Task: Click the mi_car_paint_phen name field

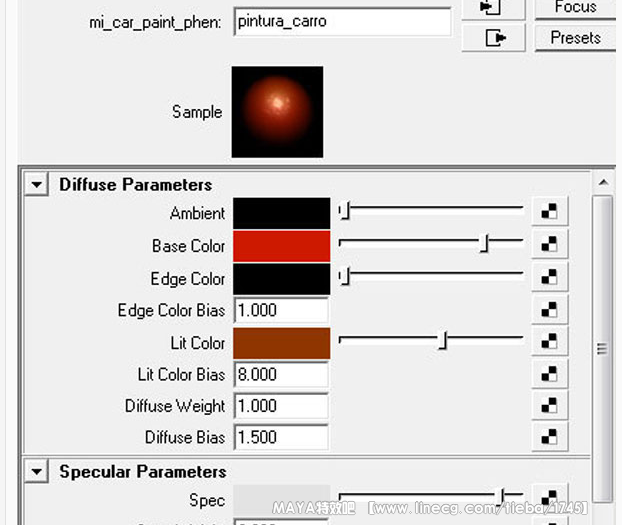Action: [342, 22]
